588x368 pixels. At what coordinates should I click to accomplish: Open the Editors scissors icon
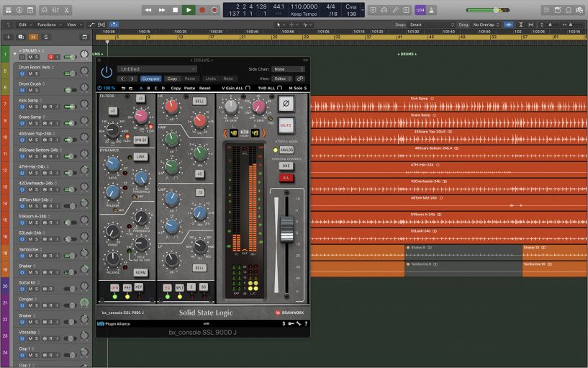(x=66, y=10)
